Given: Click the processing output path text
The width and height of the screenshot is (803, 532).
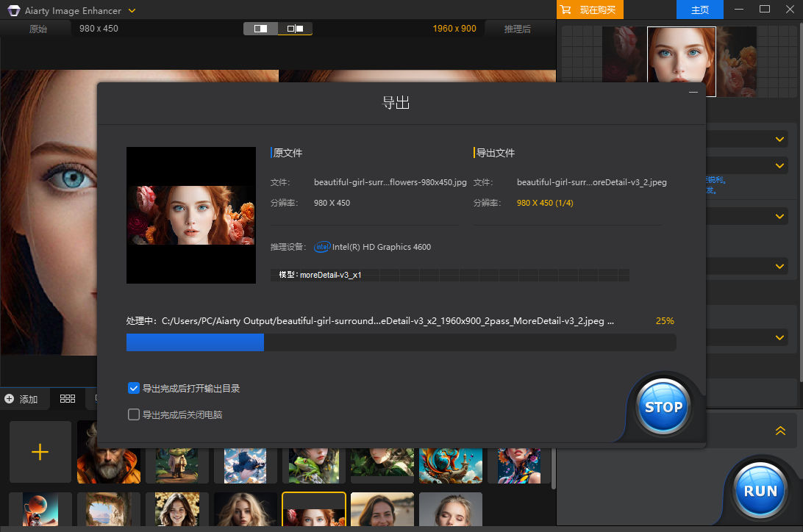Looking at the screenshot, I should 388,320.
